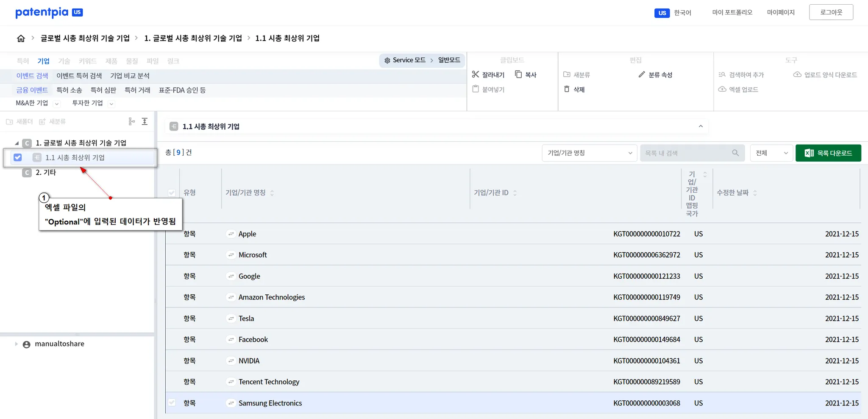Collapse the 1. 글로벌 시총 최상위 기술 기업 tree node
Viewport: 868px width, 419px height.
pos(17,143)
